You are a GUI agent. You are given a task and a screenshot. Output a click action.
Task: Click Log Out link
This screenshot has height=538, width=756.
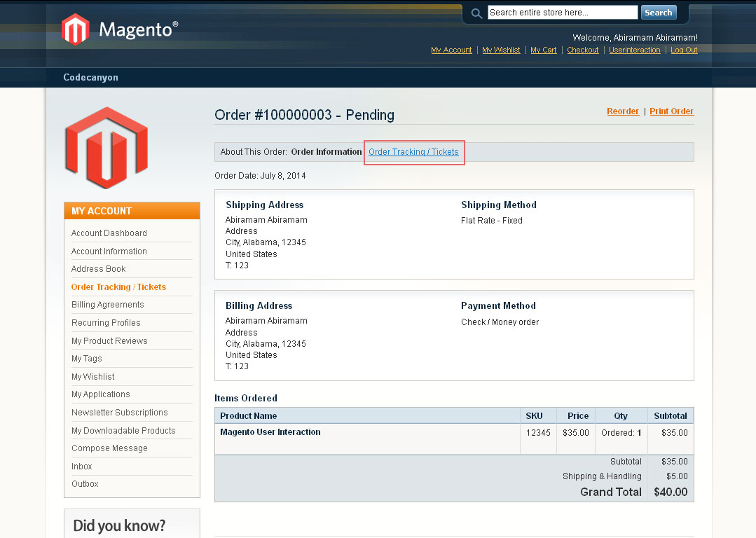coord(684,50)
